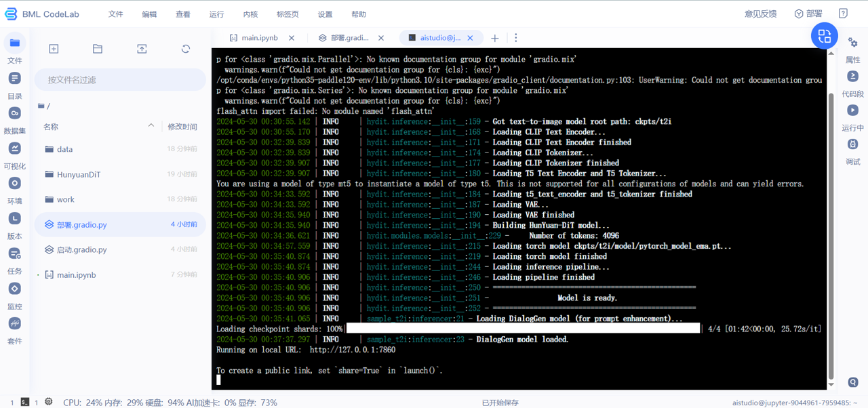
Task: Refresh the file list
Action: pyautogui.click(x=186, y=49)
